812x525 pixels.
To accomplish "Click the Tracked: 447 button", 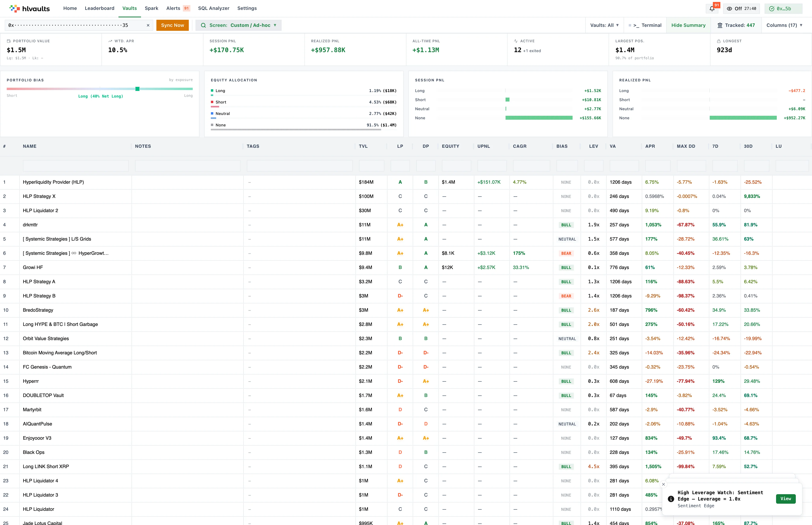I will (x=736, y=25).
